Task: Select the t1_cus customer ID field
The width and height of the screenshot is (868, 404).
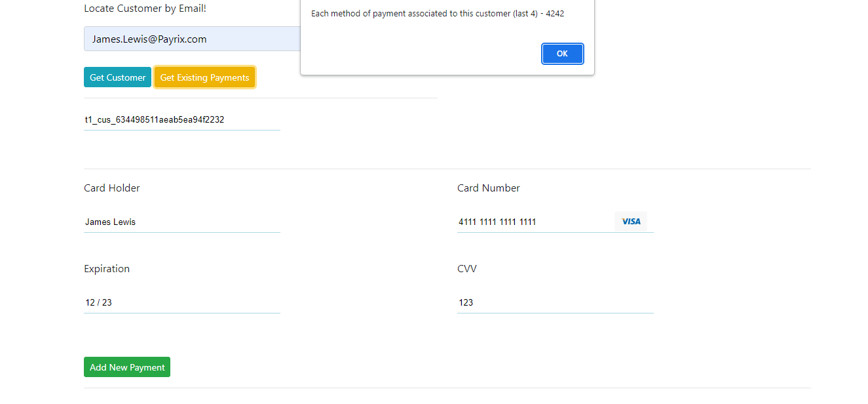Action: 182,120
